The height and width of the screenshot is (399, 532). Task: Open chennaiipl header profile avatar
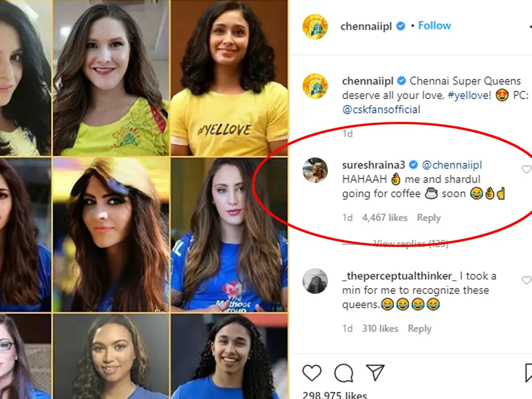(x=315, y=27)
